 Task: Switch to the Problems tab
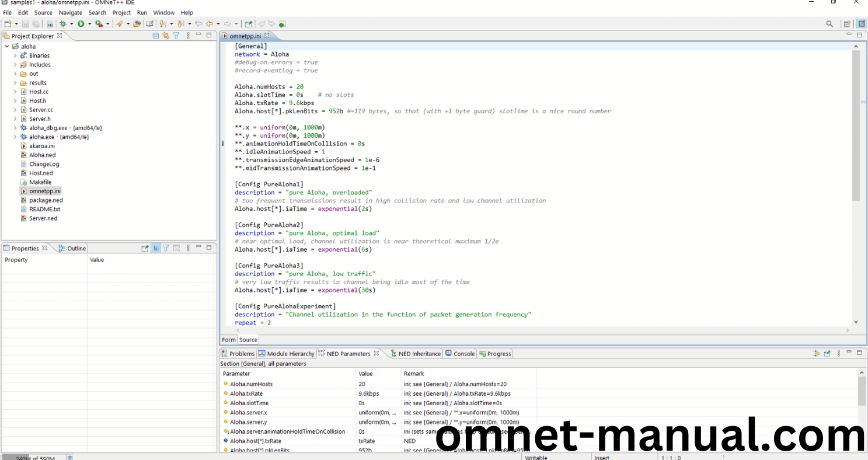coord(238,354)
